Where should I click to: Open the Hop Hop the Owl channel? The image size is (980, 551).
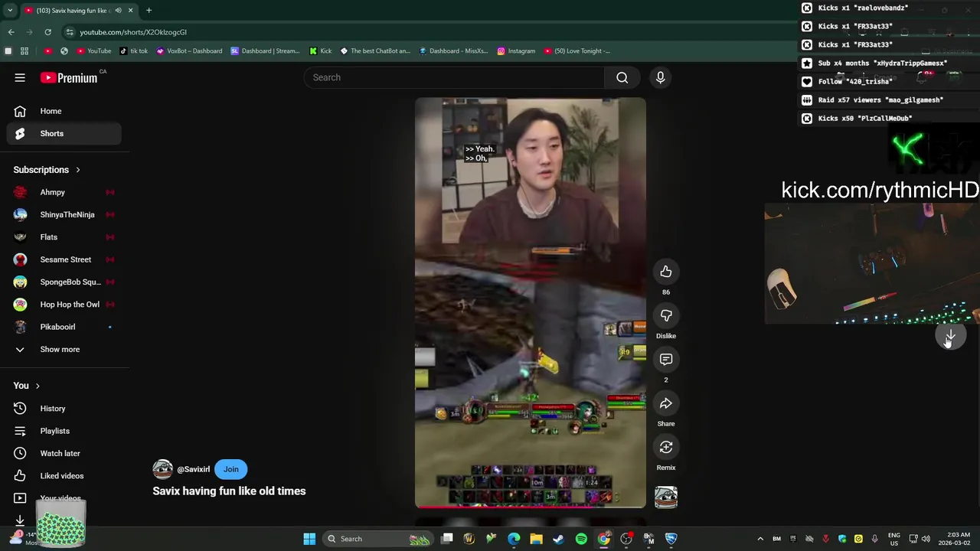pyautogui.click(x=64, y=305)
